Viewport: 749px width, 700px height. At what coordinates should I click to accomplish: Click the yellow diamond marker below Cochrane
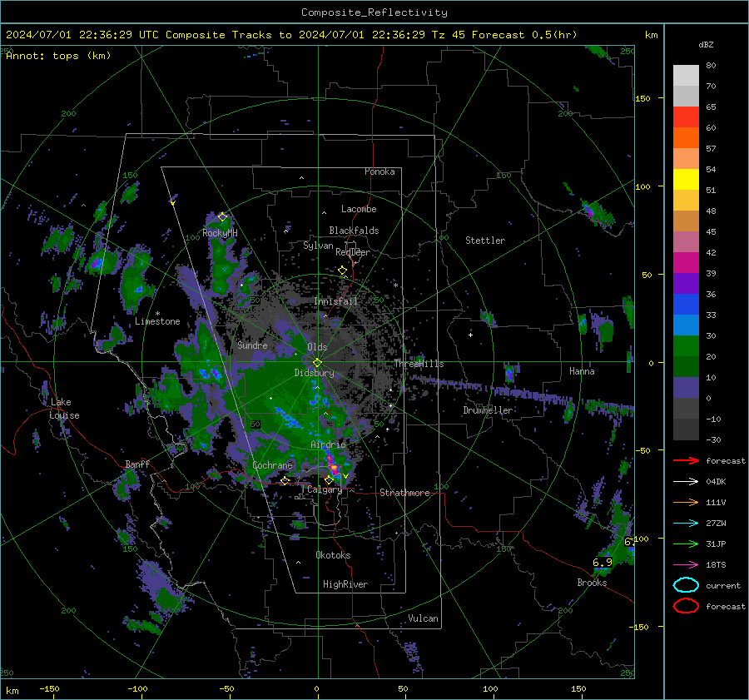point(285,480)
